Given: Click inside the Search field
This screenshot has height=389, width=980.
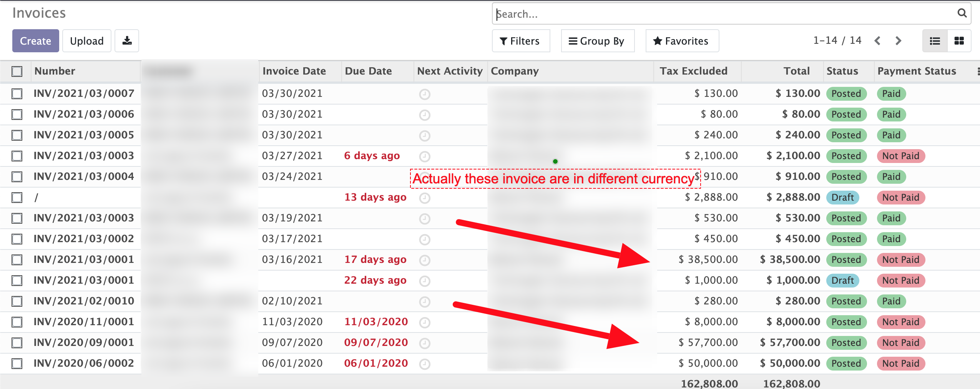Looking at the screenshot, I should tap(653, 14).
